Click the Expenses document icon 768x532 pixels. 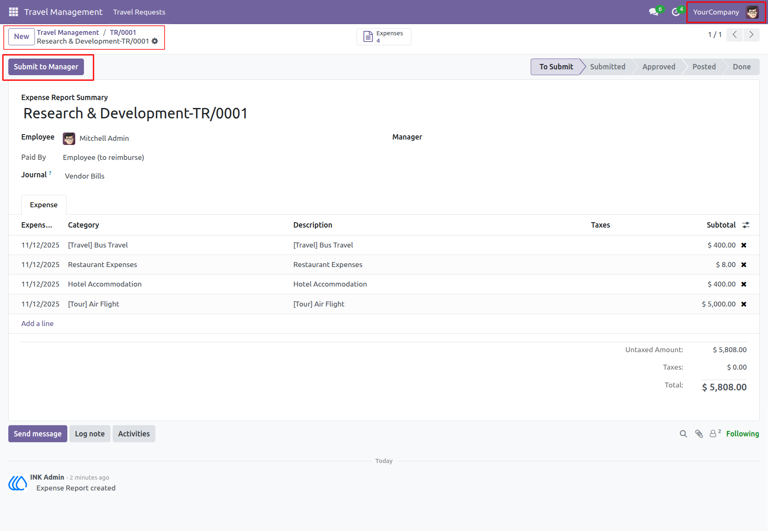point(368,37)
